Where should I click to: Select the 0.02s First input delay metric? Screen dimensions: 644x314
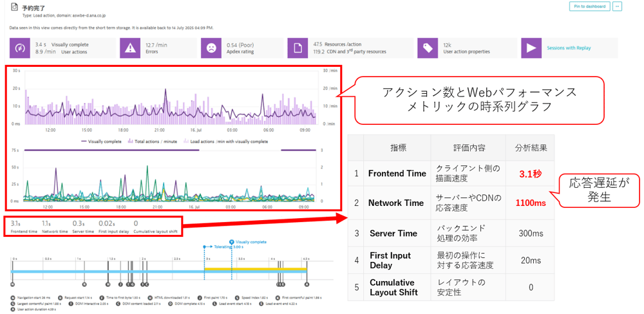(114, 227)
